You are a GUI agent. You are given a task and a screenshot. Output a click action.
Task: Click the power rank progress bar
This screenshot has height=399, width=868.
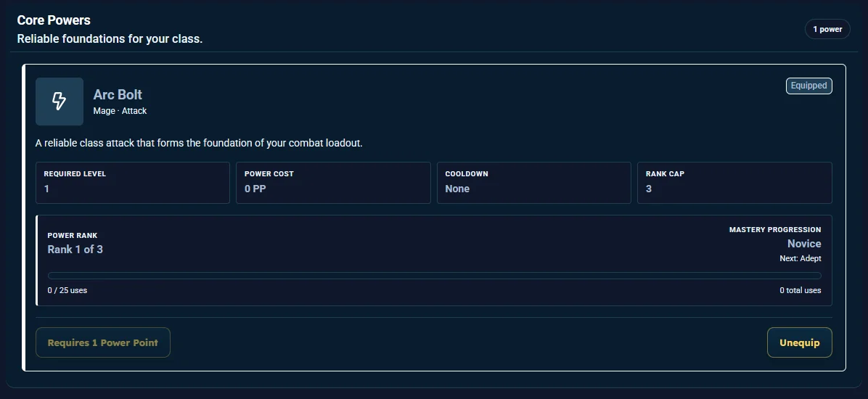[435, 276]
